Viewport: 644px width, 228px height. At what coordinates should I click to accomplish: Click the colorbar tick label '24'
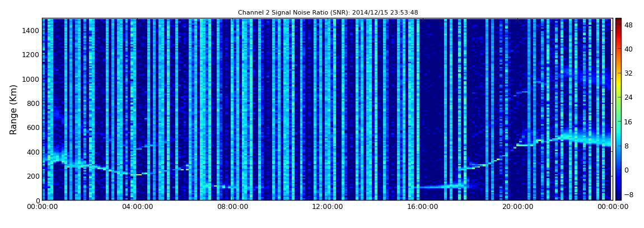(x=628, y=98)
